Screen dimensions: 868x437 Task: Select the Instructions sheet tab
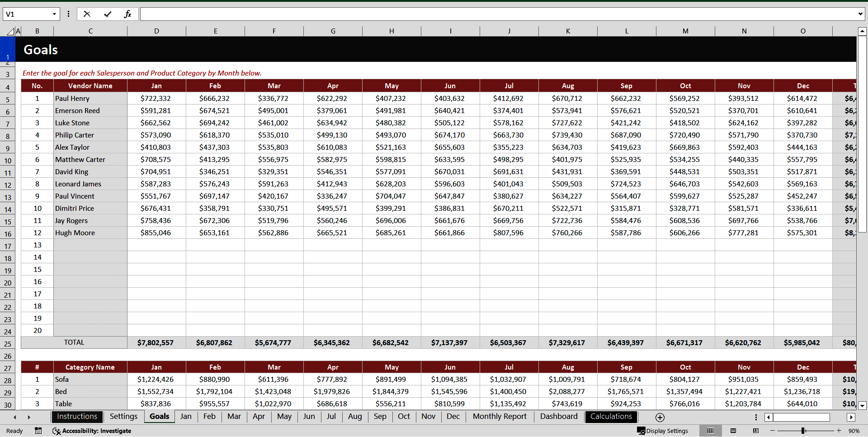coord(77,417)
